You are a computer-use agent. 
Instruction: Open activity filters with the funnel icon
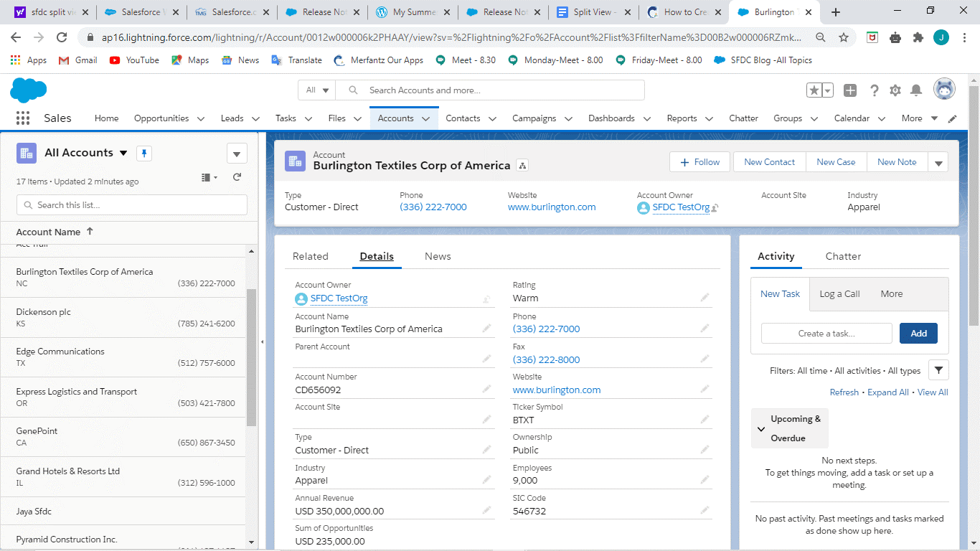[x=938, y=369]
